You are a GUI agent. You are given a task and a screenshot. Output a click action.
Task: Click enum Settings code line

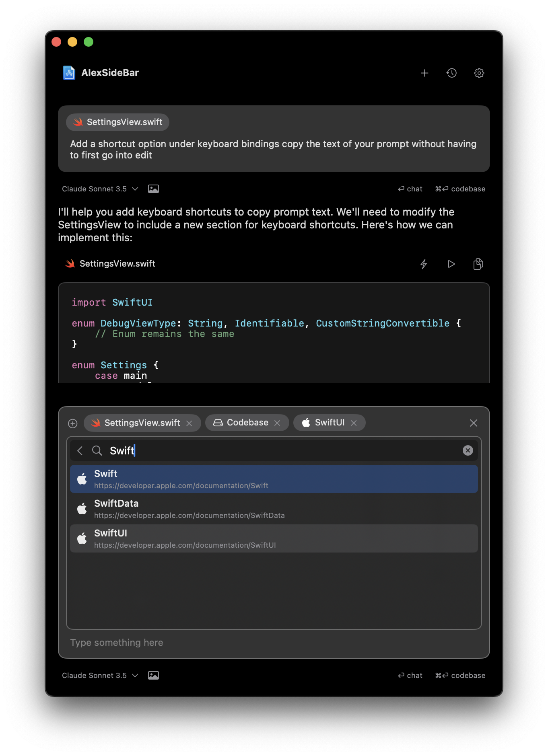pos(115,365)
